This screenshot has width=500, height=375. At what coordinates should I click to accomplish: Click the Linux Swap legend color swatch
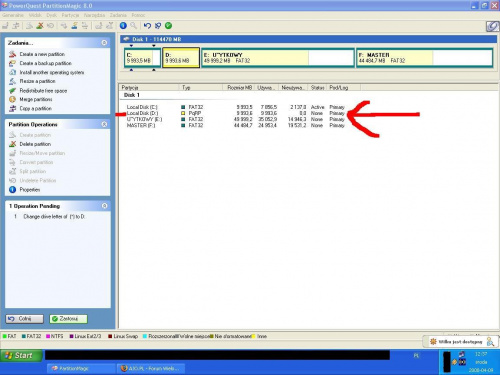tap(110, 336)
